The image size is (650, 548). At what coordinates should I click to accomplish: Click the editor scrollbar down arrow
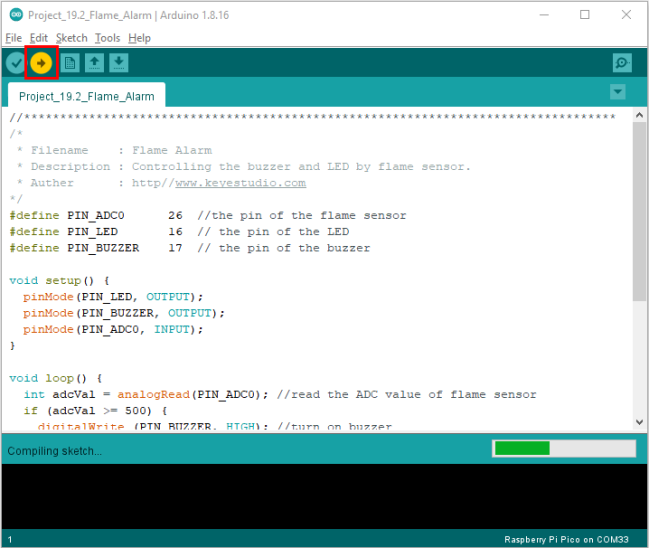coord(639,422)
